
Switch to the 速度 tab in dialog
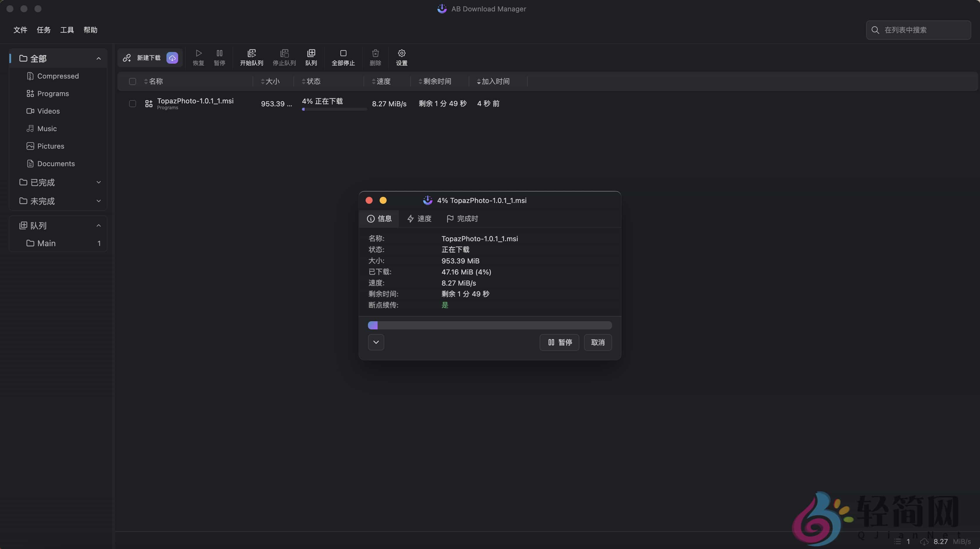[x=420, y=218]
